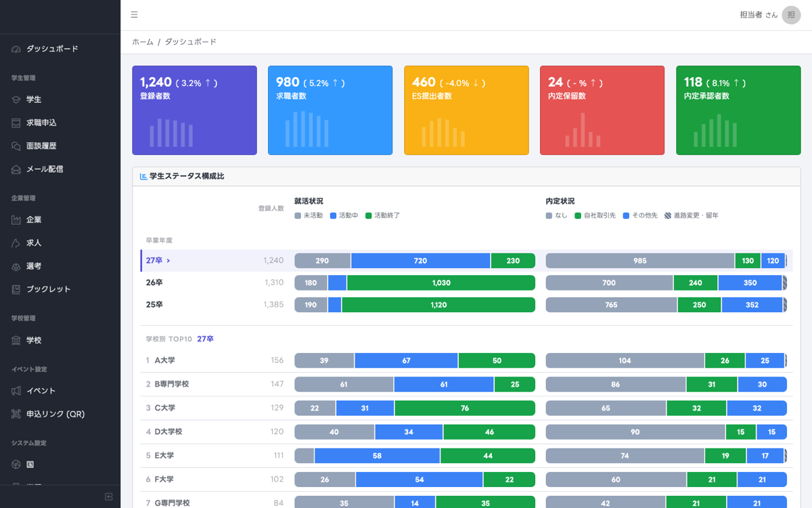This screenshot has width=812, height=508.
Task: Select the 25卒 graduation year row
Action: tap(466, 305)
